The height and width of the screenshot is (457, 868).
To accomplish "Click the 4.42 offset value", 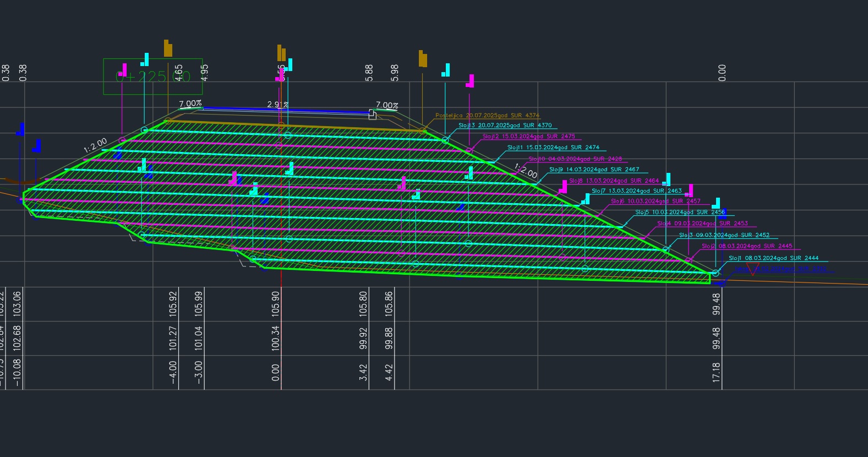I will coord(389,372).
